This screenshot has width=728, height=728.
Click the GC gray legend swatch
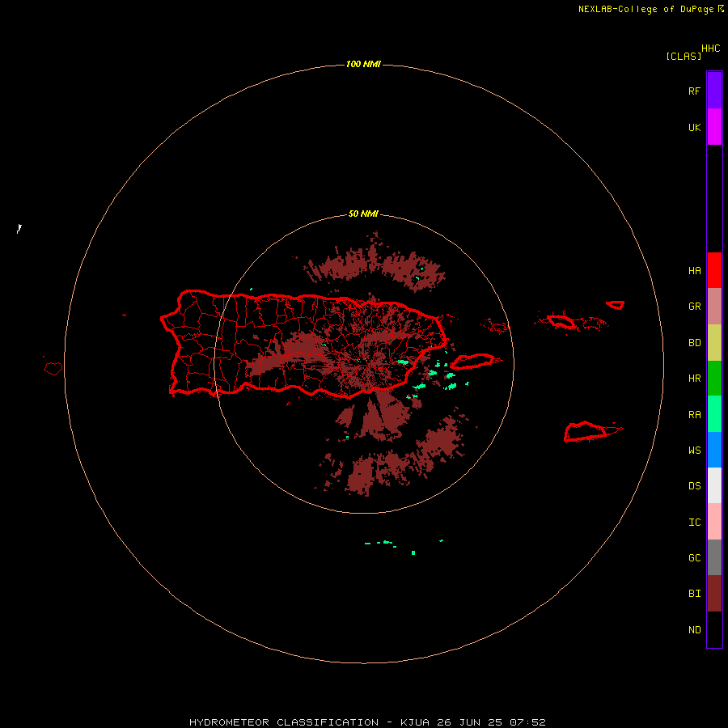(714, 557)
